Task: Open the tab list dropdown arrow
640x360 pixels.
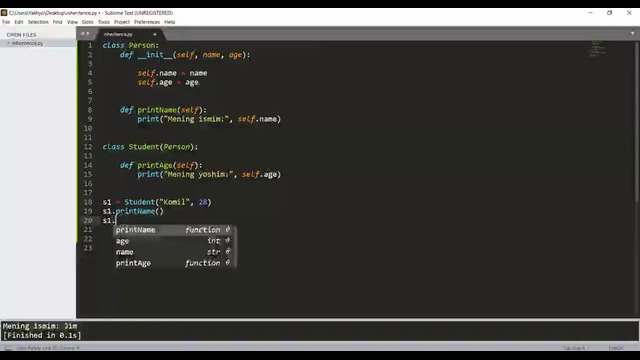Action: coord(633,33)
